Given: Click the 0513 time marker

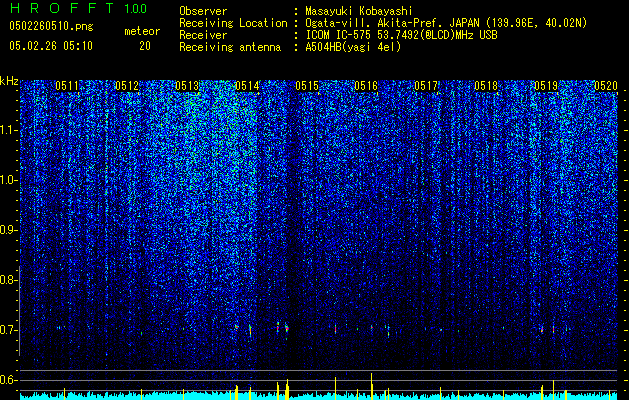Looking at the screenshot, I should pos(187,86).
